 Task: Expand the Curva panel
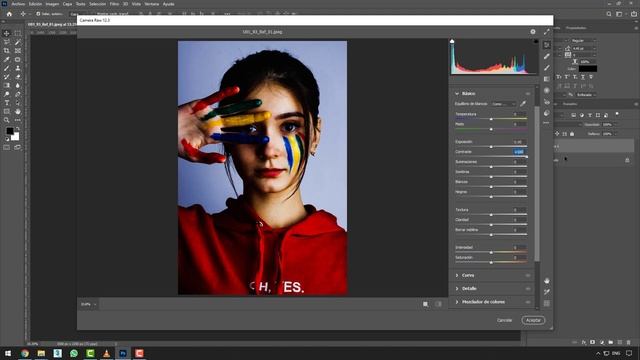[x=457, y=276]
